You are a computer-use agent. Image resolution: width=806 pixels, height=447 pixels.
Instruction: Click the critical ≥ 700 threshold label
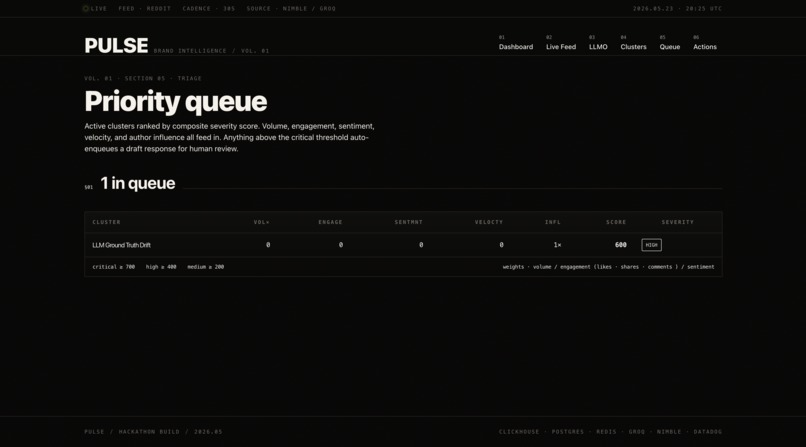(x=114, y=267)
